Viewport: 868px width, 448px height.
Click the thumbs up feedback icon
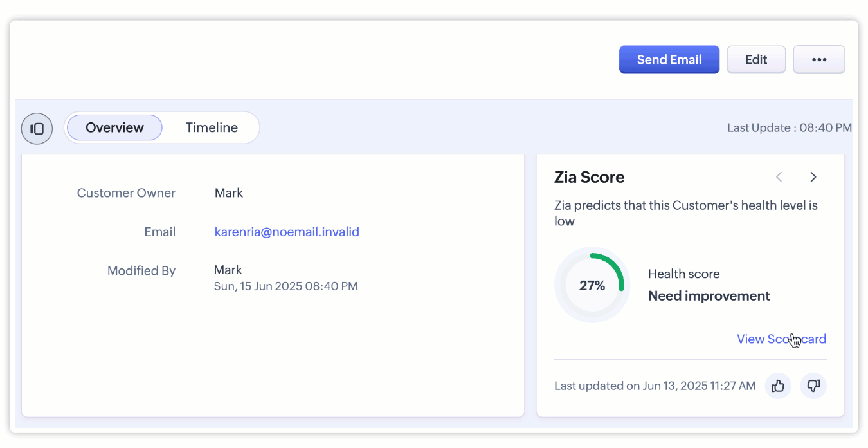point(778,386)
